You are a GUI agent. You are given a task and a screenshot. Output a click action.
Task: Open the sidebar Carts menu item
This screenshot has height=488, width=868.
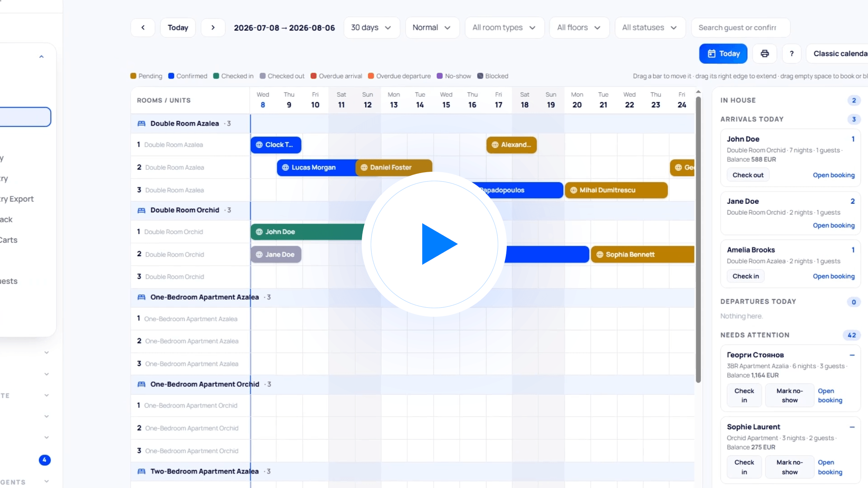(x=9, y=240)
